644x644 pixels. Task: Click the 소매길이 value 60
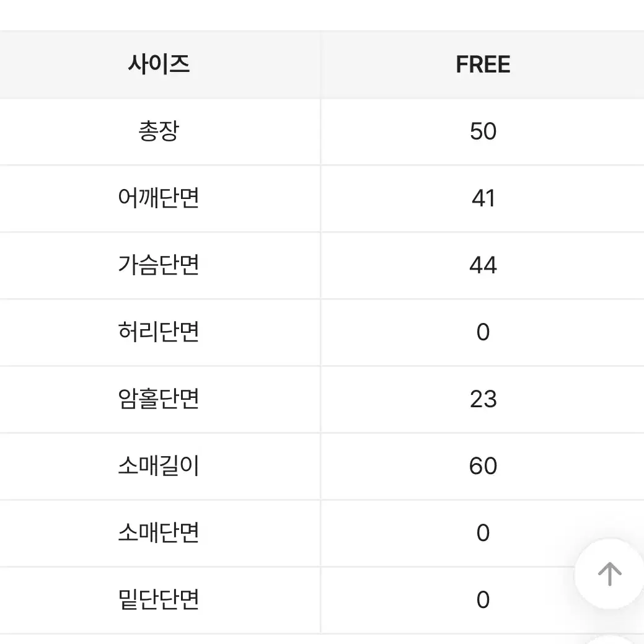pos(483,465)
